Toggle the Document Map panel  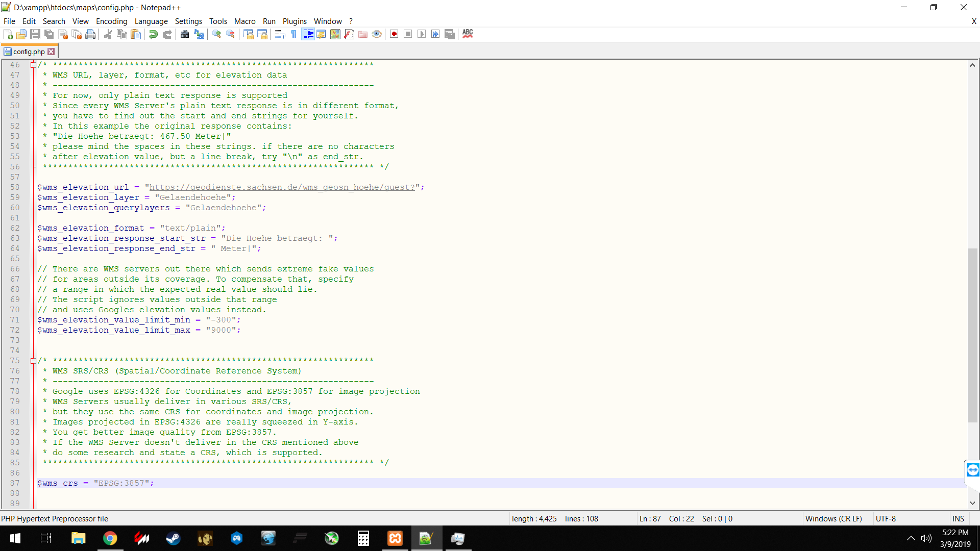click(x=335, y=34)
